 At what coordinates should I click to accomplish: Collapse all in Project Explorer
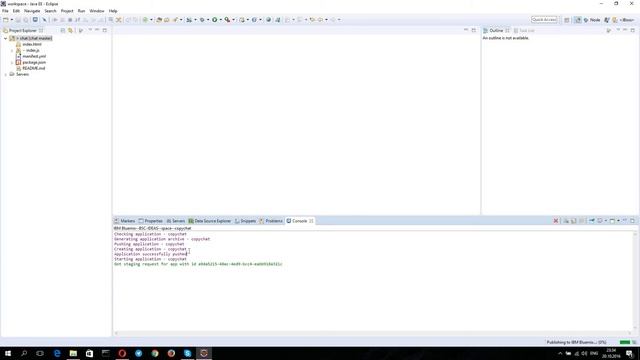click(x=62, y=31)
